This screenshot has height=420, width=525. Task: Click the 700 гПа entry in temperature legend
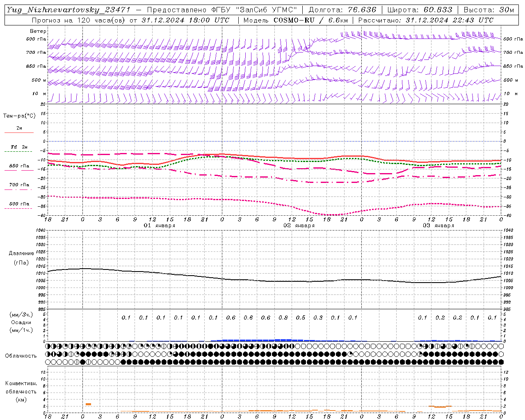tap(19, 185)
